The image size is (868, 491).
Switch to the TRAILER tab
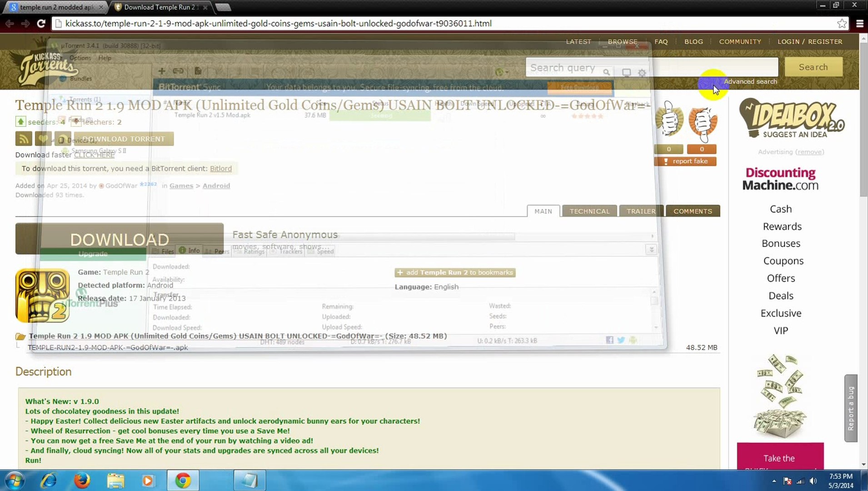[x=641, y=211]
